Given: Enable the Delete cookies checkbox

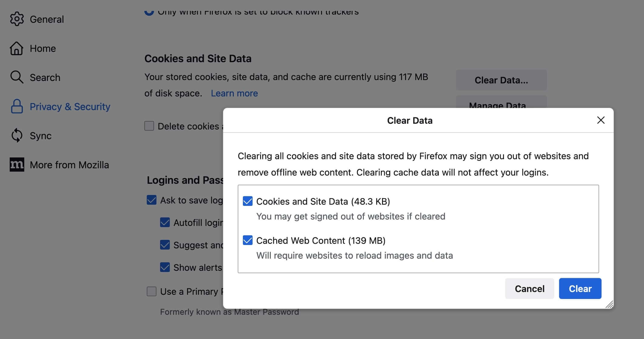Looking at the screenshot, I should tap(149, 126).
